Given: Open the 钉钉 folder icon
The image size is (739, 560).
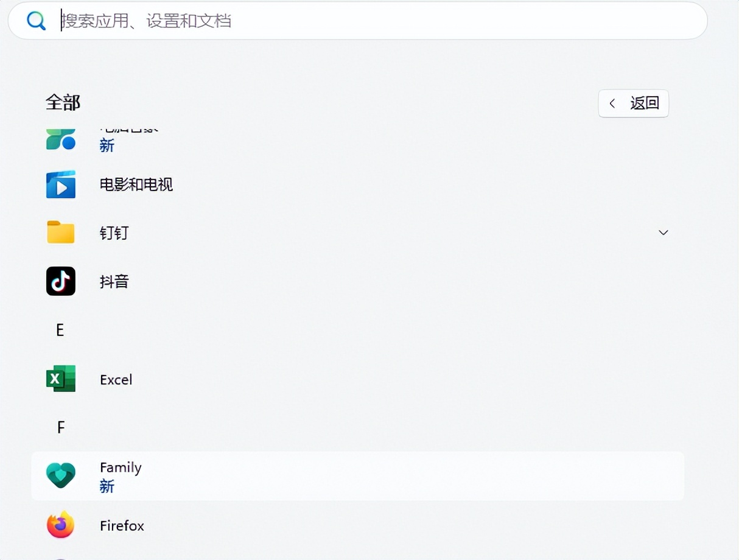Looking at the screenshot, I should click(x=61, y=233).
